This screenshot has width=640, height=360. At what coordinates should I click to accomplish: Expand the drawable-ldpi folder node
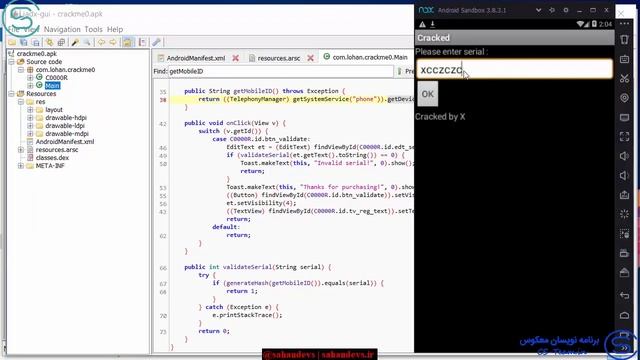tap(30, 126)
